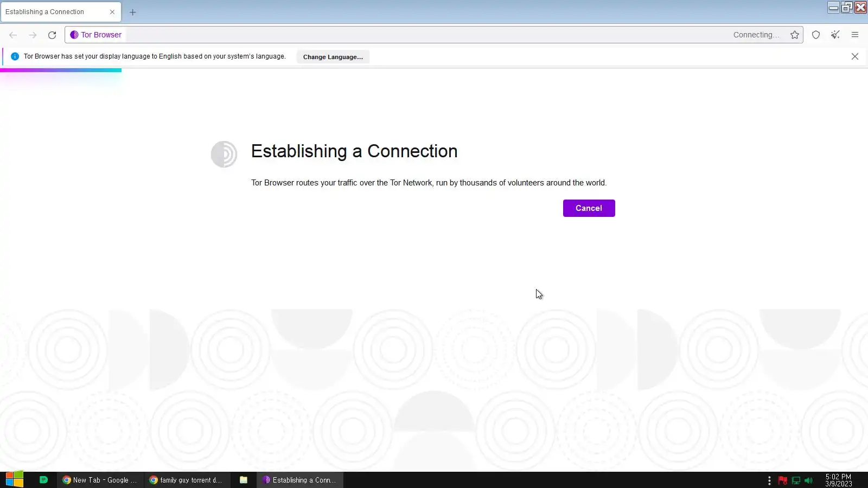Click the Establishing a Connection heading
The width and height of the screenshot is (868, 488).
pos(354,151)
